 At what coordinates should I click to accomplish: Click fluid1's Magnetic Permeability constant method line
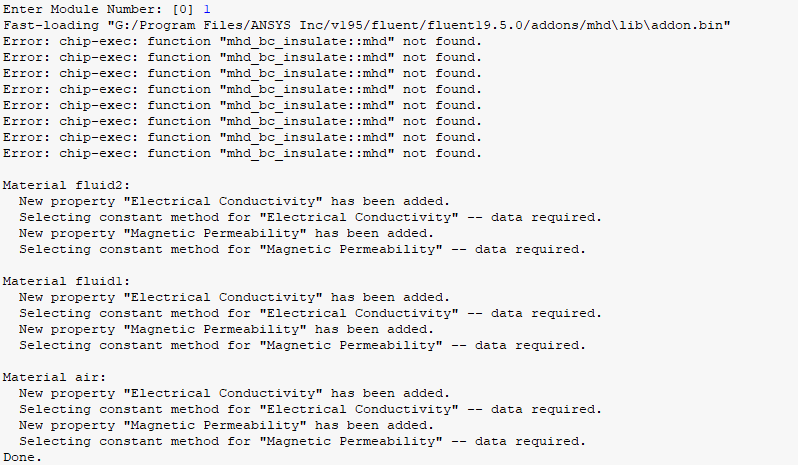coord(302,345)
